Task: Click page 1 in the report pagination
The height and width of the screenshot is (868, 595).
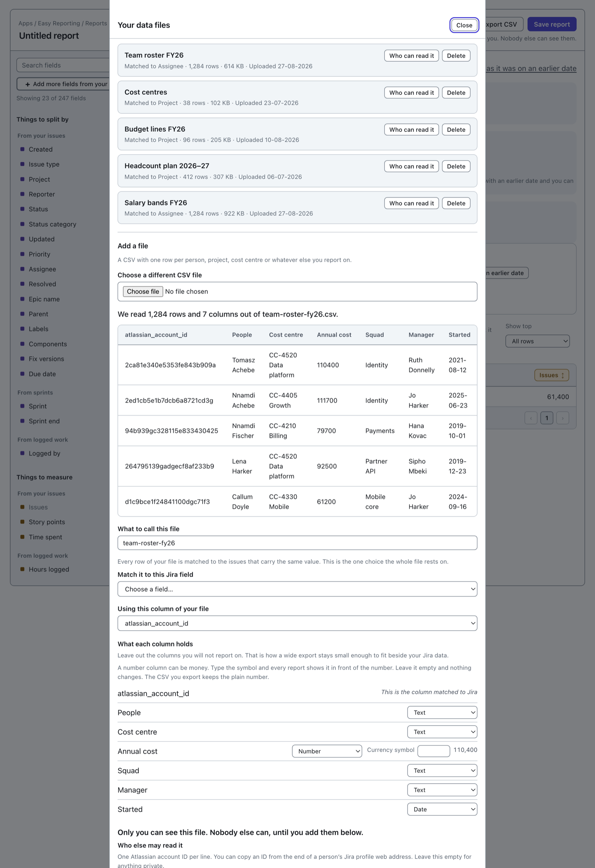Action: point(547,418)
